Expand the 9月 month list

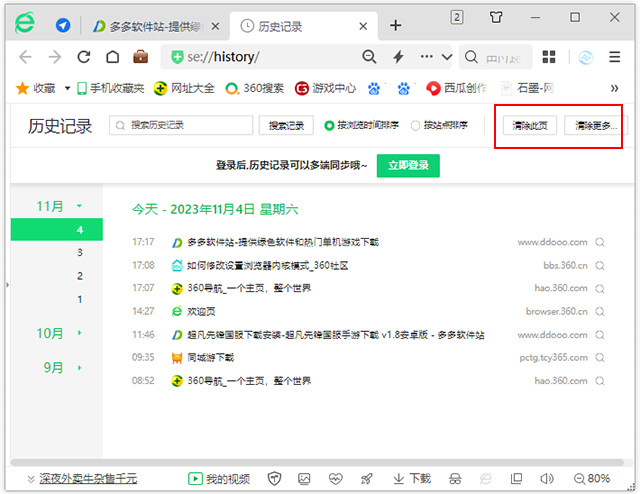pos(80,367)
